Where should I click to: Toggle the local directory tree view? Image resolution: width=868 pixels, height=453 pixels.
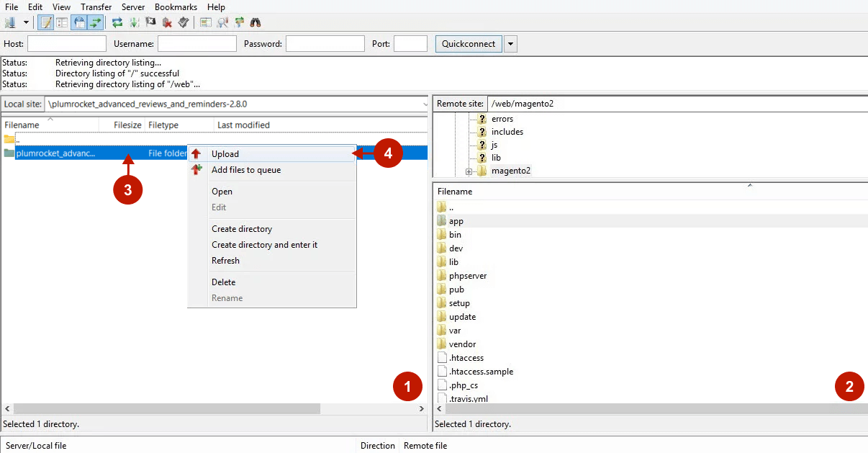pyautogui.click(x=60, y=22)
